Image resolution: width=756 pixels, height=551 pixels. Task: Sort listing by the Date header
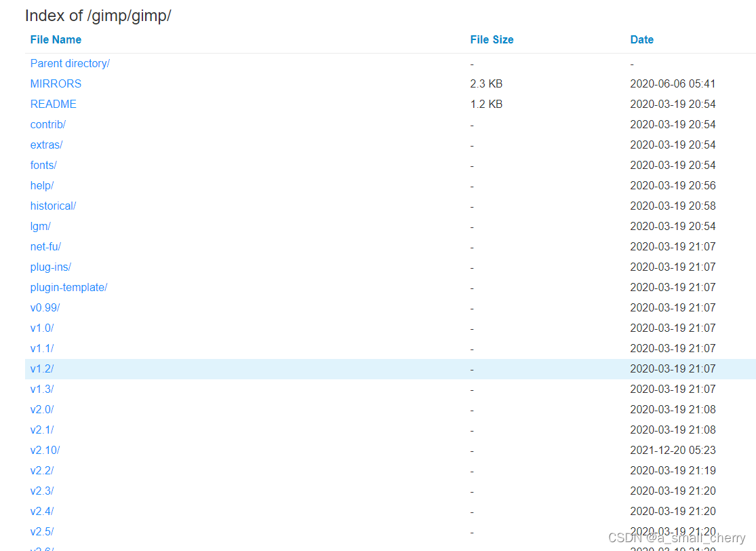click(641, 39)
